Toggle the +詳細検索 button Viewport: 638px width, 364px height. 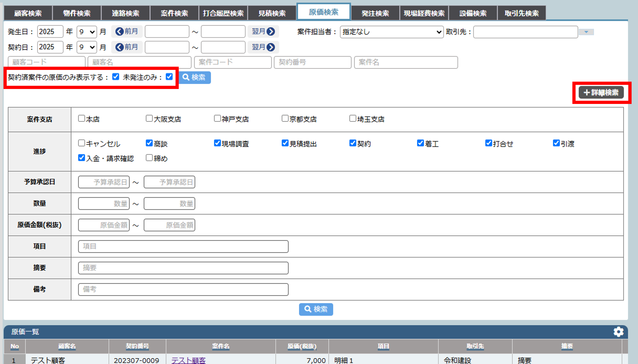(601, 92)
